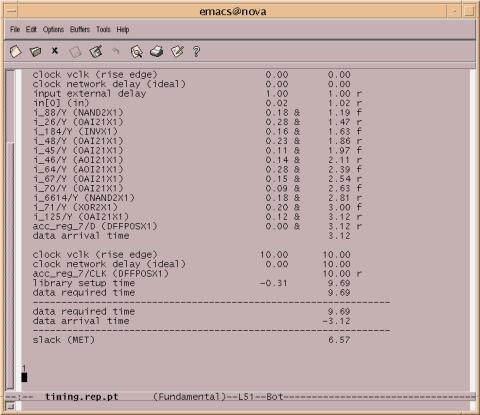Viewport: 480px width, 415px height.
Task: Open the File menu
Action: click(15, 29)
